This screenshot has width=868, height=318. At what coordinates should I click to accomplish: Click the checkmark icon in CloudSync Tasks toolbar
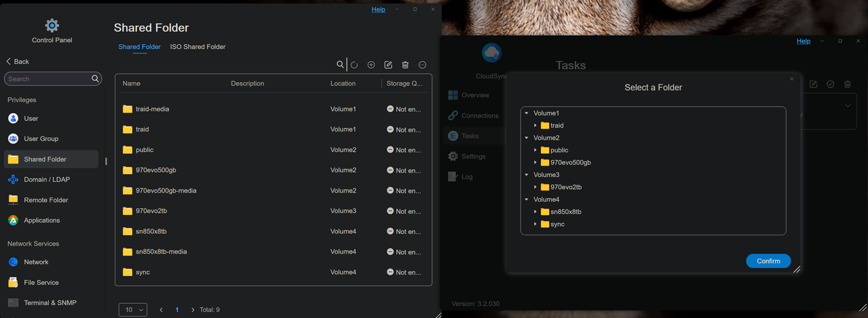click(830, 84)
